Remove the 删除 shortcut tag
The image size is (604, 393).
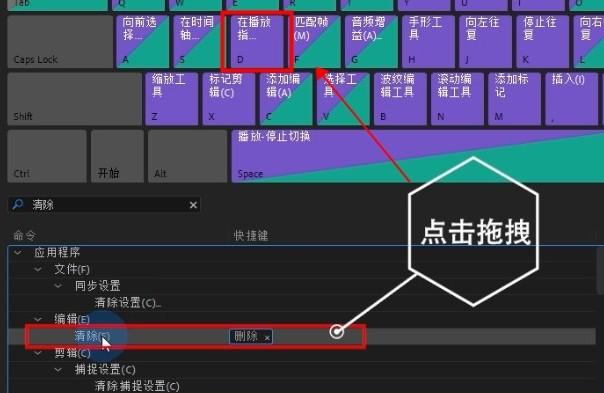(267, 338)
